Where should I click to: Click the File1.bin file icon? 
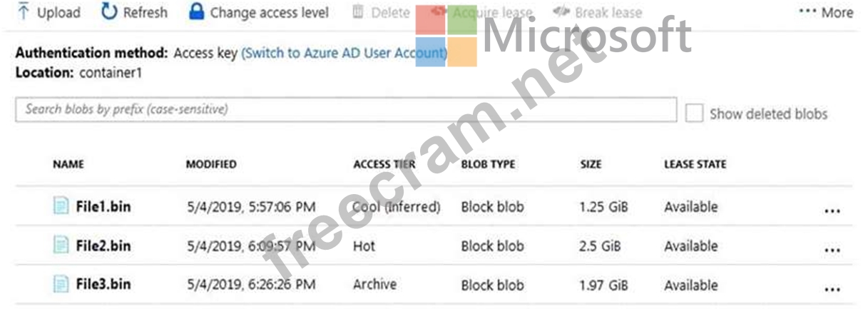point(61,206)
